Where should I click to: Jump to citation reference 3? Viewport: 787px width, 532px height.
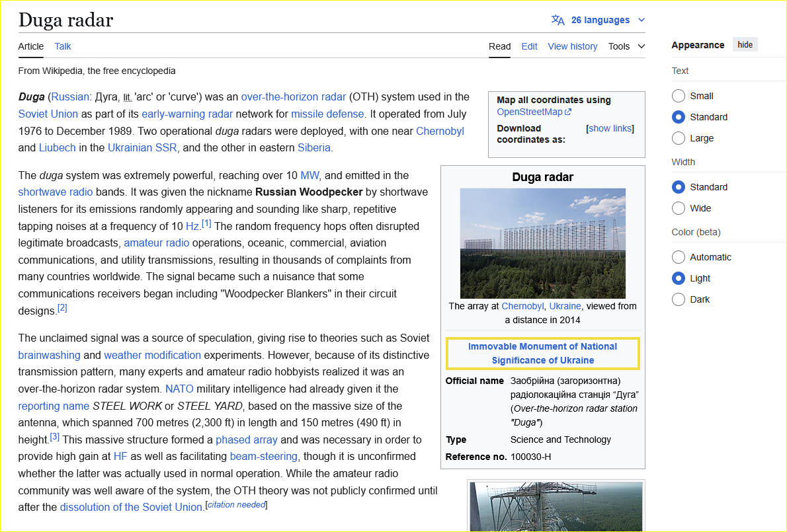point(55,436)
